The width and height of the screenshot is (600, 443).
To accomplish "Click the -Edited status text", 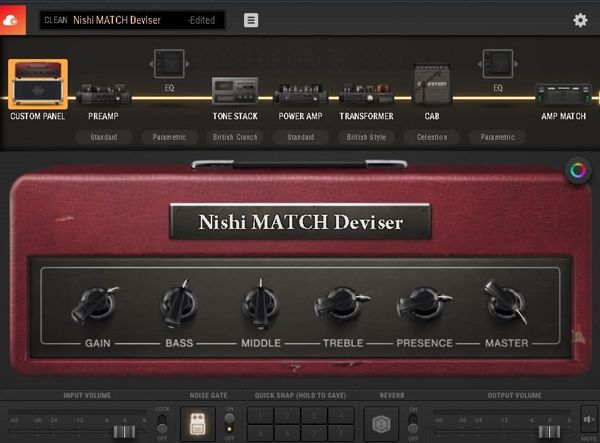I will point(201,20).
